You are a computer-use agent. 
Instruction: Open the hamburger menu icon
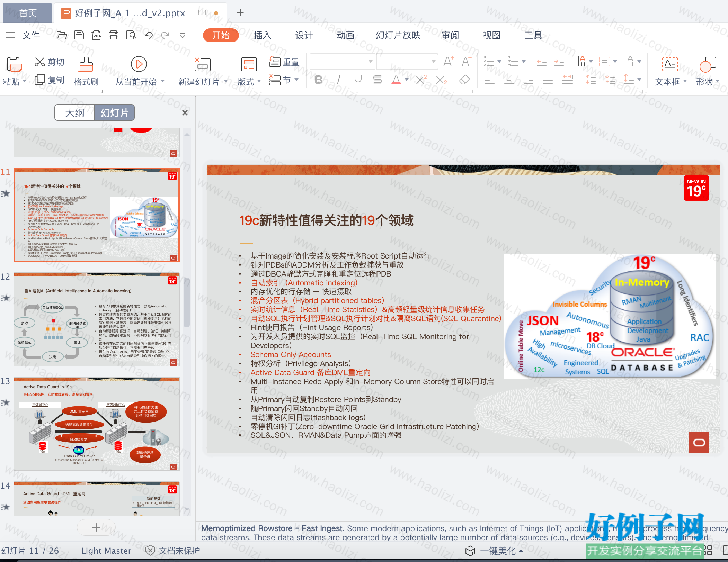(10, 35)
